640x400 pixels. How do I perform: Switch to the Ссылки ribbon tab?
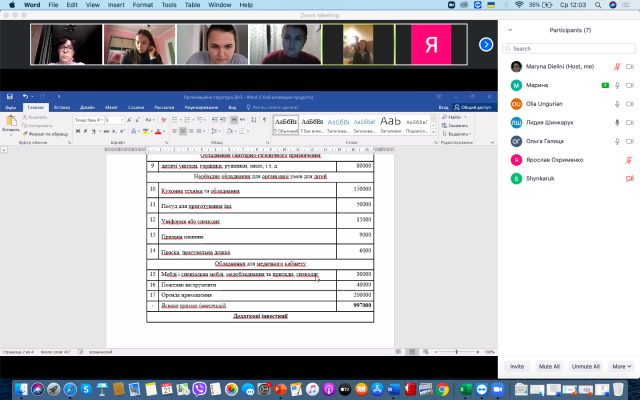136,107
